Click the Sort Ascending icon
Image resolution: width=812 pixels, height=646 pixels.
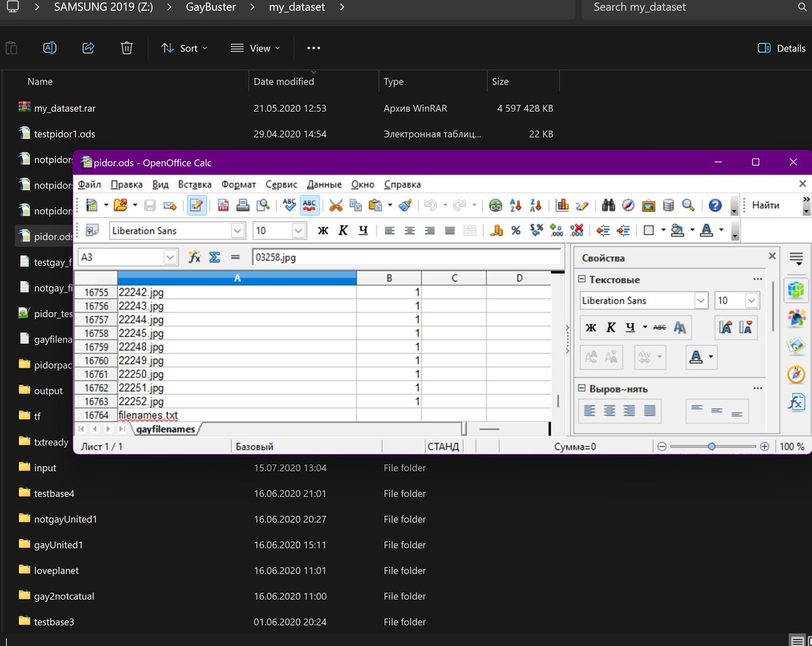pyautogui.click(x=516, y=205)
